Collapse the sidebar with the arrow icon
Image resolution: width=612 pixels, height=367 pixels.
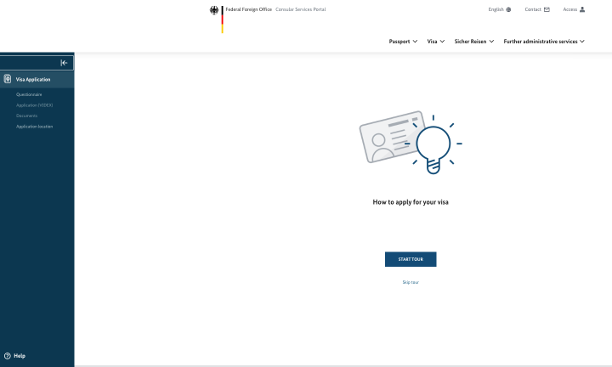click(x=64, y=63)
